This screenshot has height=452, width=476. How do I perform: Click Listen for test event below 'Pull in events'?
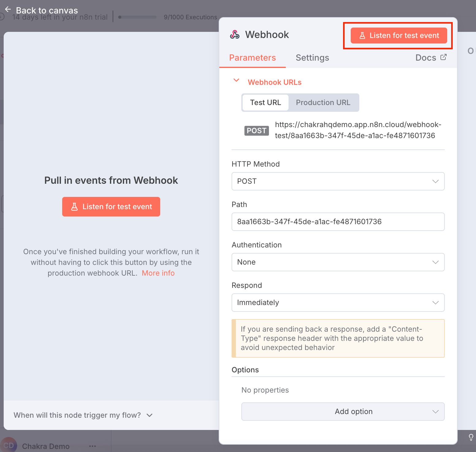click(x=111, y=207)
